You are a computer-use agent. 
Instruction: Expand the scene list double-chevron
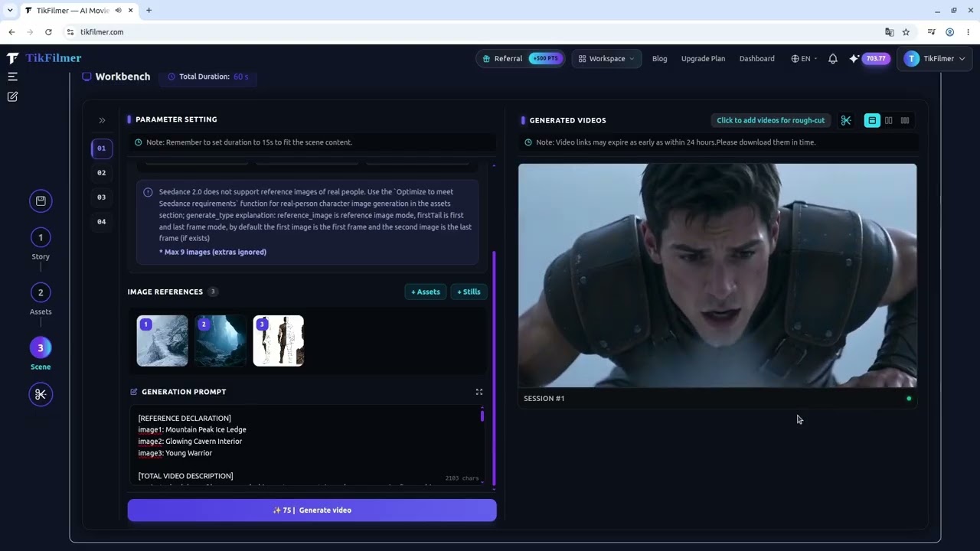click(x=102, y=120)
